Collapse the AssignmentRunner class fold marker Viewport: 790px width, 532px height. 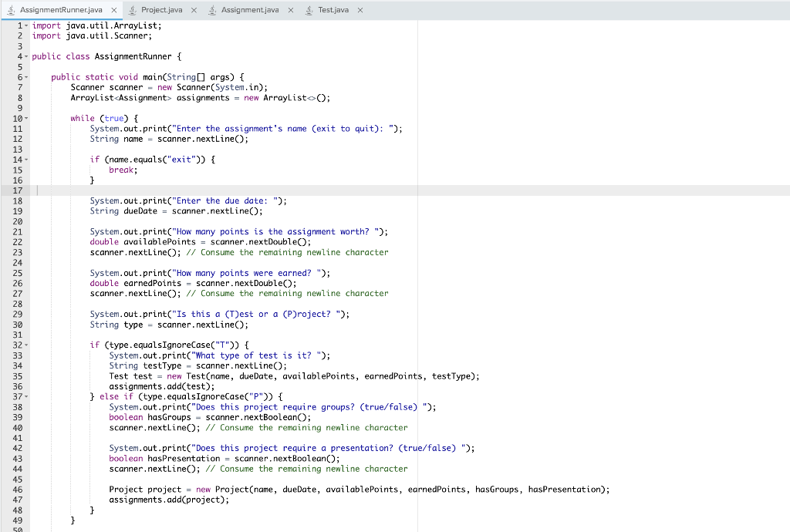tap(25, 56)
